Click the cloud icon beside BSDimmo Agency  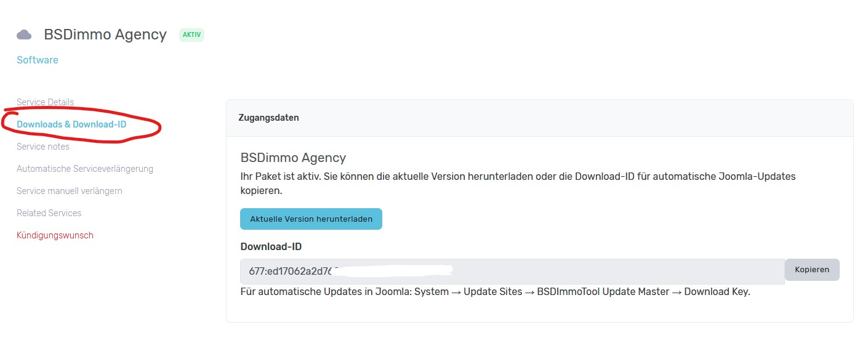(x=24, y=34)
